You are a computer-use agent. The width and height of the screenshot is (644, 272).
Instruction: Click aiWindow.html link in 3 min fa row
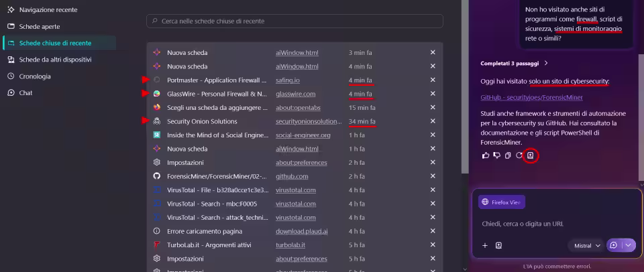[297, 52]
